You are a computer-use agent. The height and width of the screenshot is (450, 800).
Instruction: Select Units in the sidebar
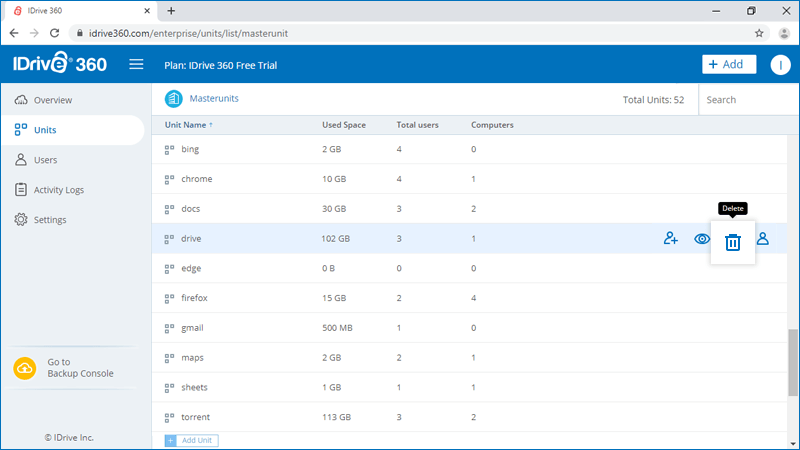73,130
